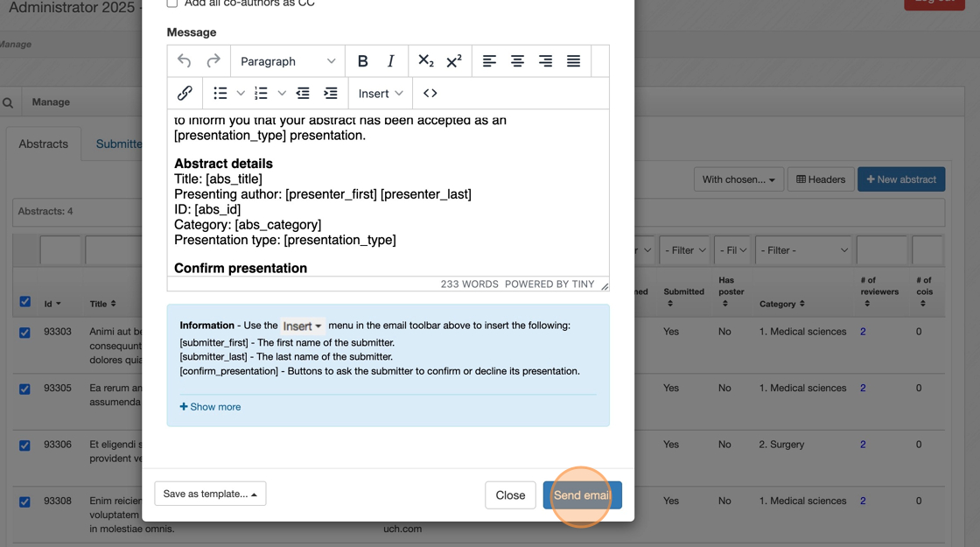Toggle italic formatting
Screen dimensions: 980x547
click(391, 61)
